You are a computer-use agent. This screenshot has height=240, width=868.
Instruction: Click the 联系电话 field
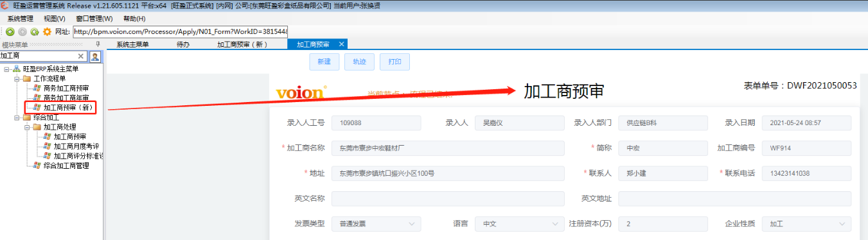tap(806, 173)
